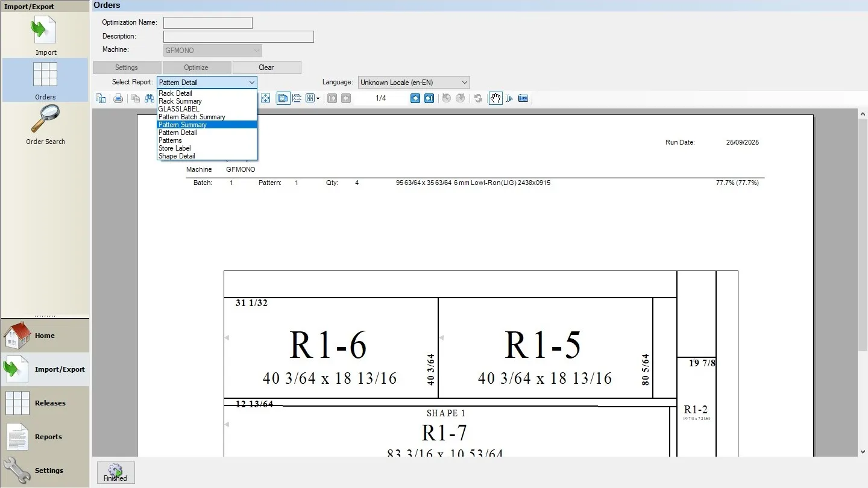Click the R1-7 shape piece
868x488 pixels.
pos(446,431)
